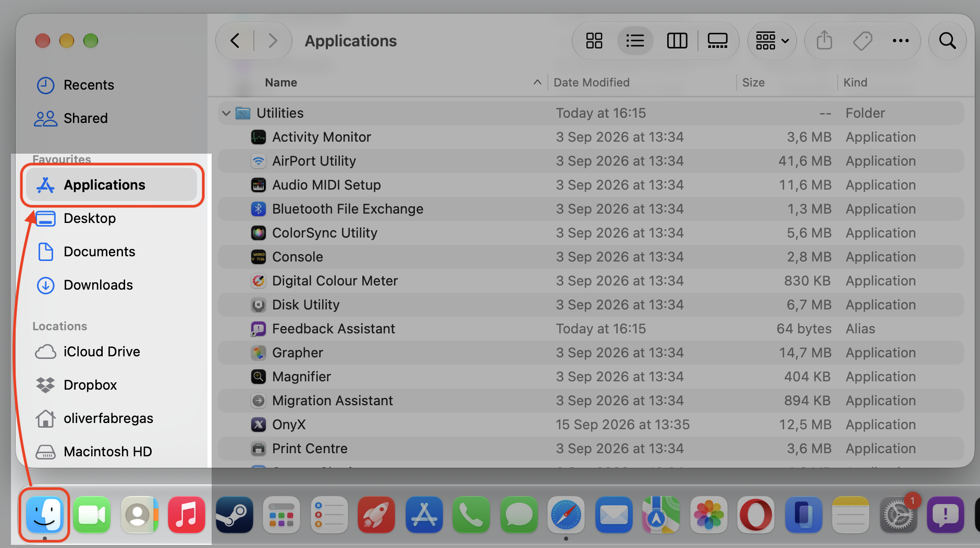Collapse the Utilities folder disclosure arrow
The image size is (980, 548).
pos(226,113)
